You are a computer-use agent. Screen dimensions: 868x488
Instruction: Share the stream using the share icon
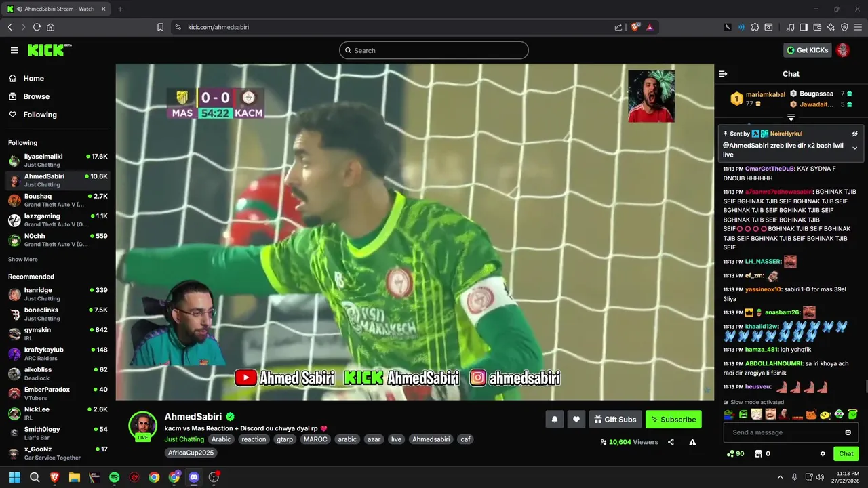pyautogui.click(x=671, y=442)
